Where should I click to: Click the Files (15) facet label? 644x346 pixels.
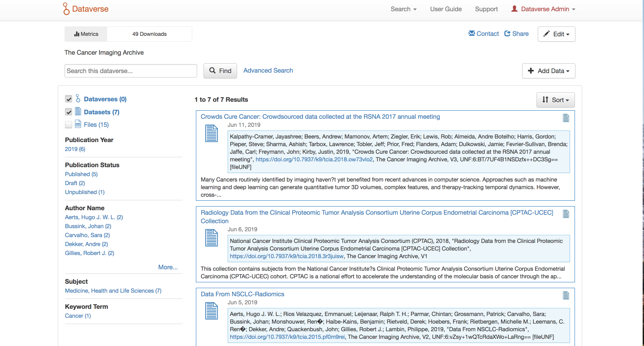[96, 125]
